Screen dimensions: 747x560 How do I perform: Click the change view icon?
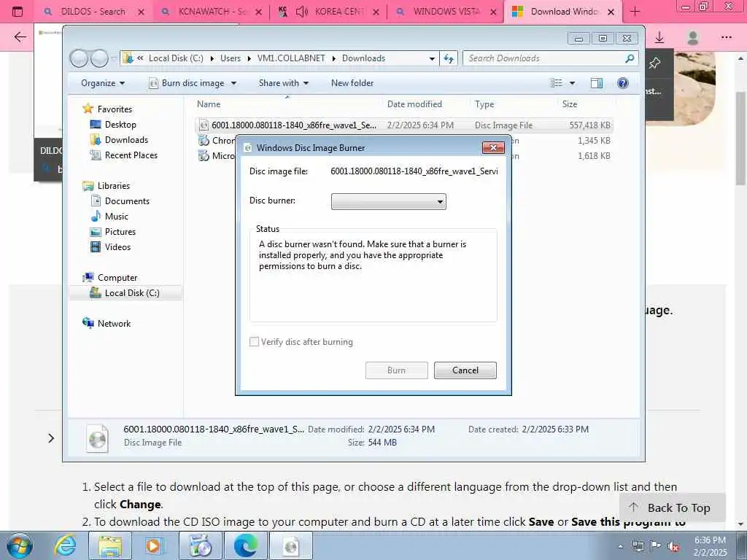(556, 83)
